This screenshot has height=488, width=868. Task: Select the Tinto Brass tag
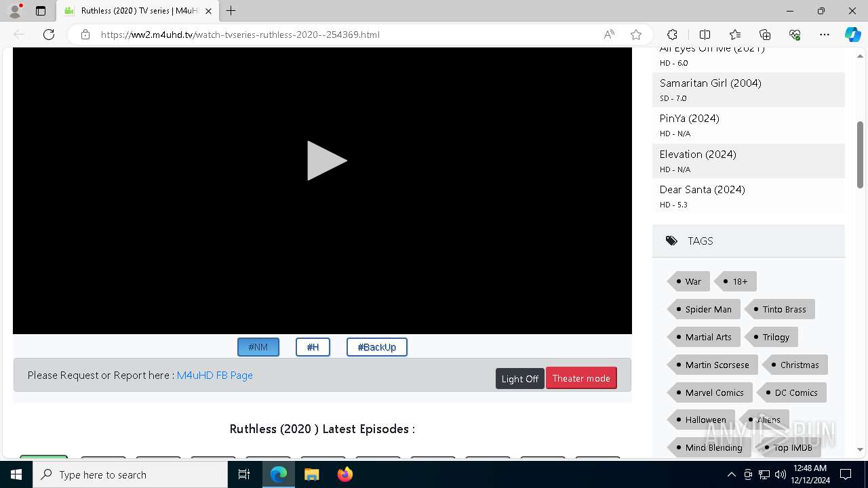point(781,309)
